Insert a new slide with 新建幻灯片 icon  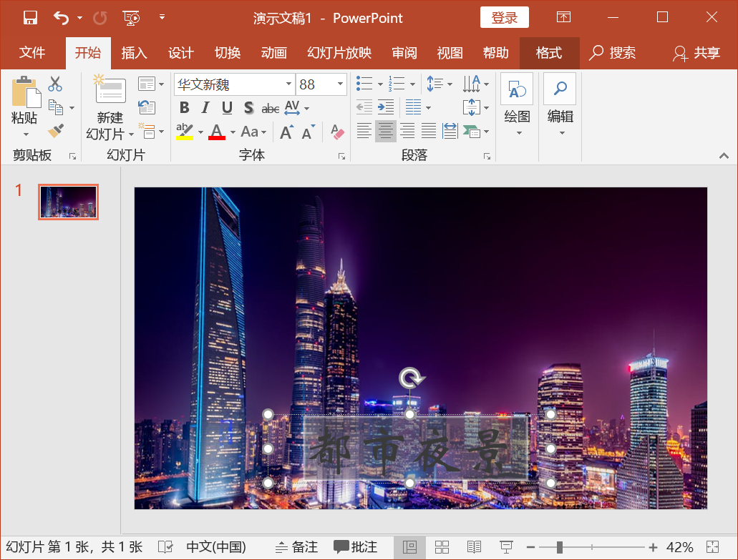[111, 89]
